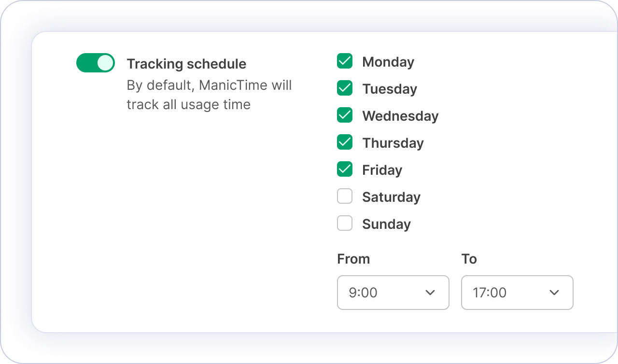618x364 pixels.
Task: Uncheck the Friday checkbox
Action: click(x=345, y=169)
